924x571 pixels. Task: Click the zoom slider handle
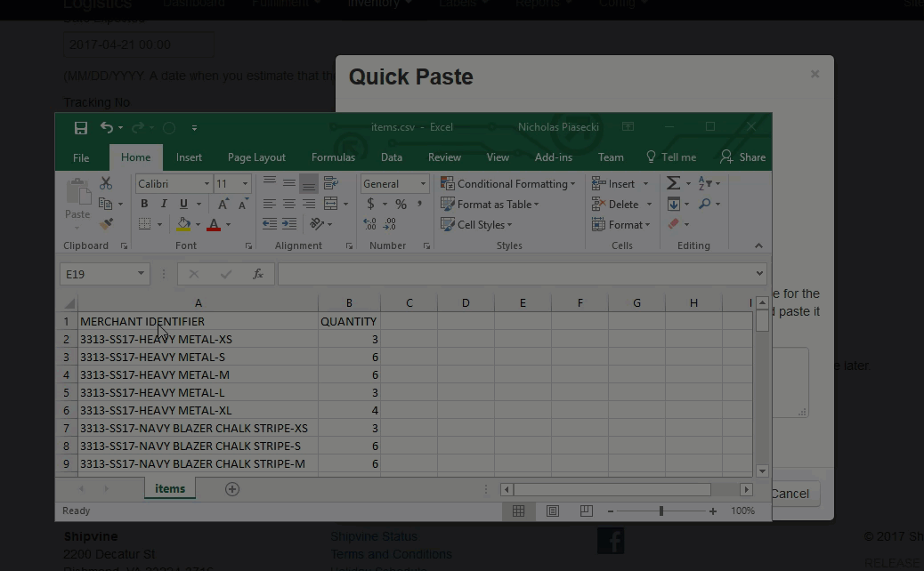(661, 511)
